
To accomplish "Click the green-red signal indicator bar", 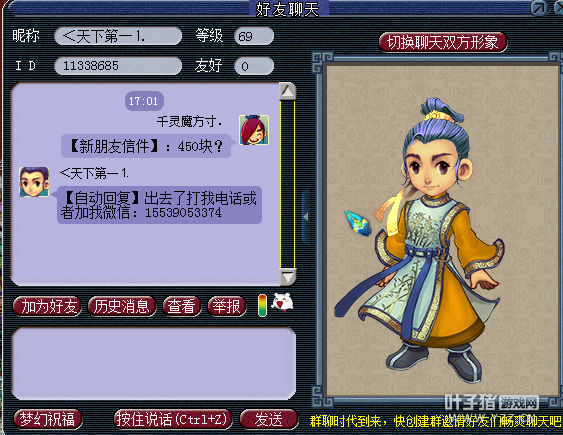I will (263, 305).
